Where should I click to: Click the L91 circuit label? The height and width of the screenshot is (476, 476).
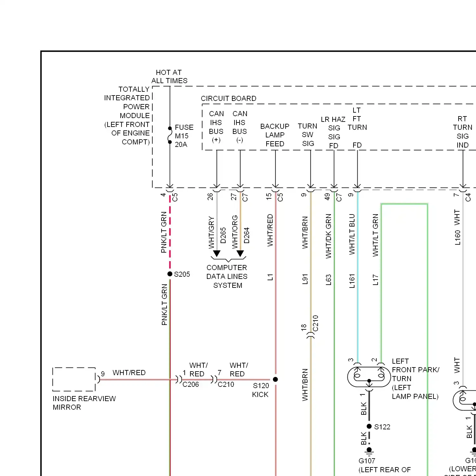point(305,279)
